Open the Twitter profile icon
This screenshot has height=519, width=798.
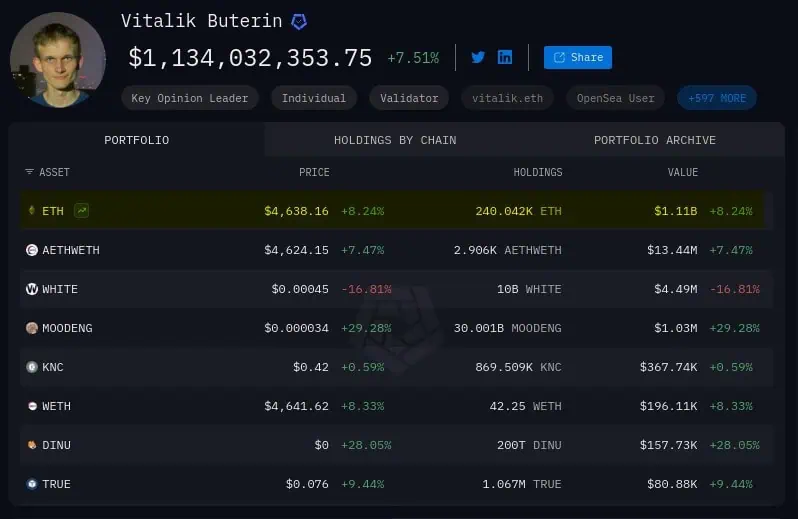[478, 57]
